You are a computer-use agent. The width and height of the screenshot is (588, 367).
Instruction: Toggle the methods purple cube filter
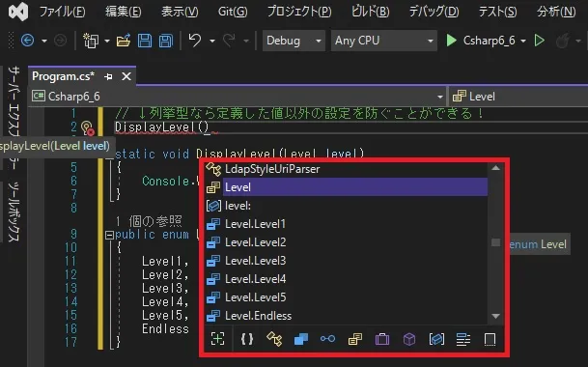pyautogui.click(x=409, y=339)
